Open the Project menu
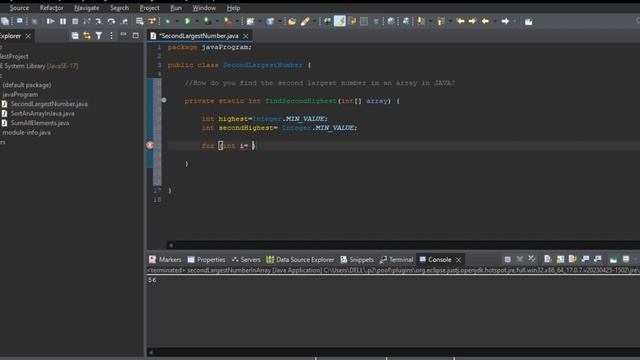Image resolution: width=640 pixels, height=360 pixels. (149, 8)
